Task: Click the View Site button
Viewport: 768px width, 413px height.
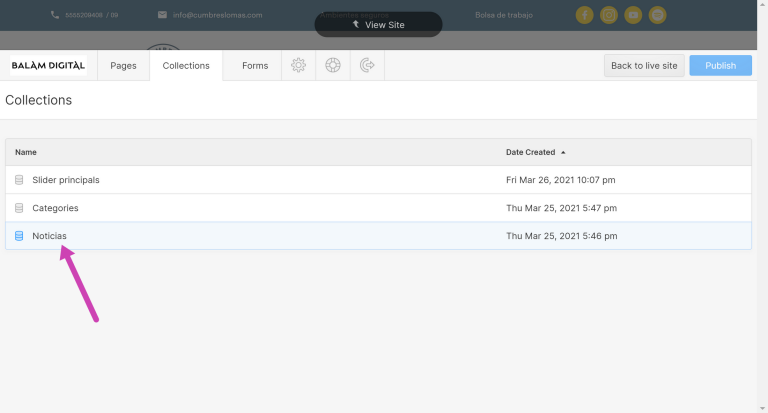Action: point(378,24)
